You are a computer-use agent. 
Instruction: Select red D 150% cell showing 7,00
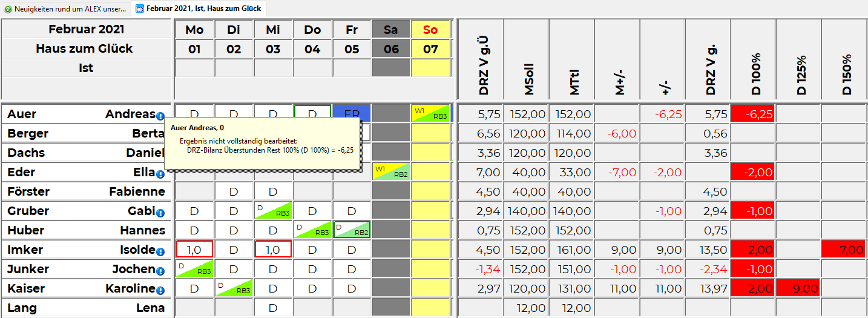coord(844,250)
